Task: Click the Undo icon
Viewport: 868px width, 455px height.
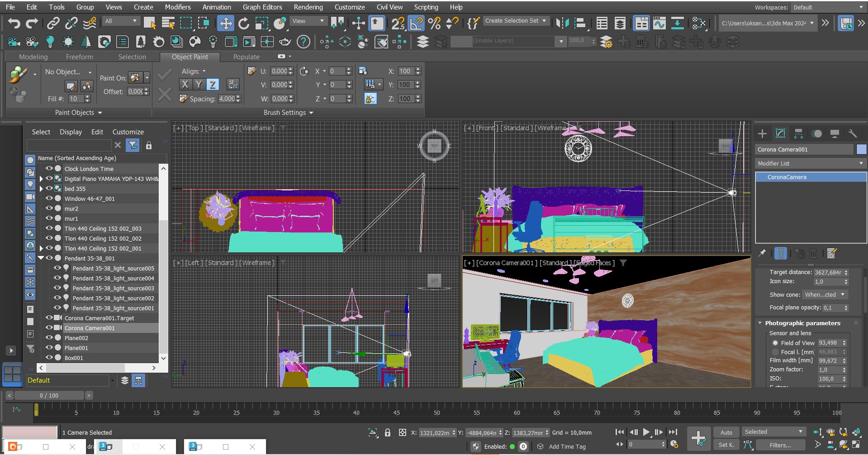Action: 13,23
